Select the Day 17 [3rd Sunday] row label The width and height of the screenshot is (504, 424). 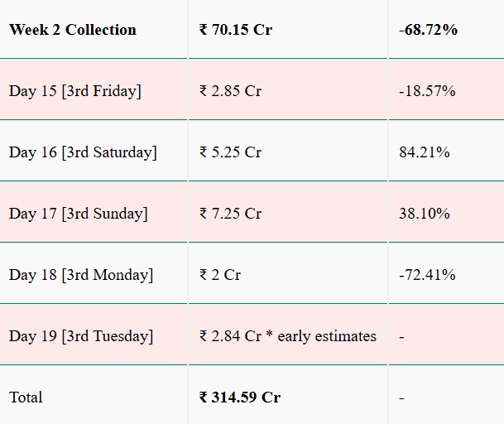coord(79,214)
